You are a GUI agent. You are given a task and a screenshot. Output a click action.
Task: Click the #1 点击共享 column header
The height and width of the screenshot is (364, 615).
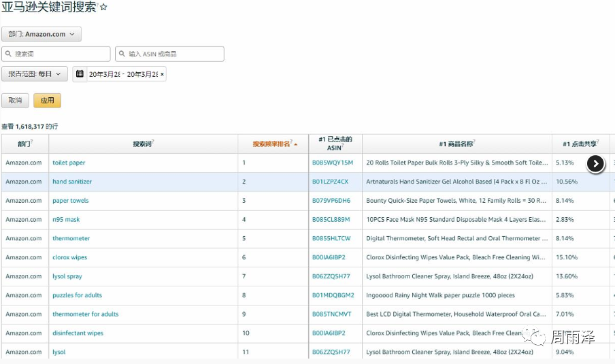pos(580,144)
